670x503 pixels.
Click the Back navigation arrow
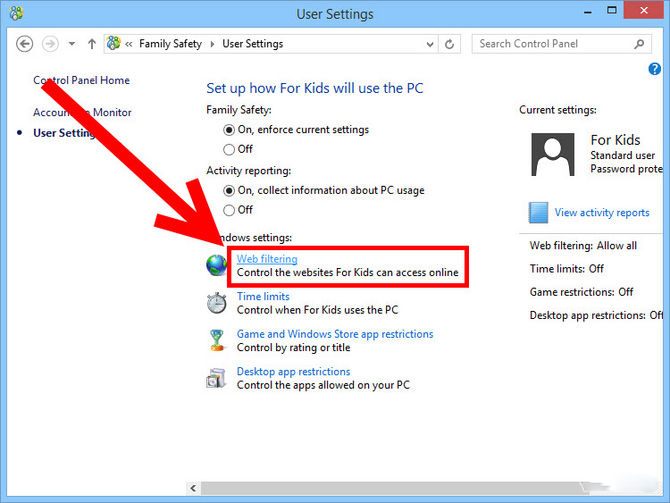(24, 44)
